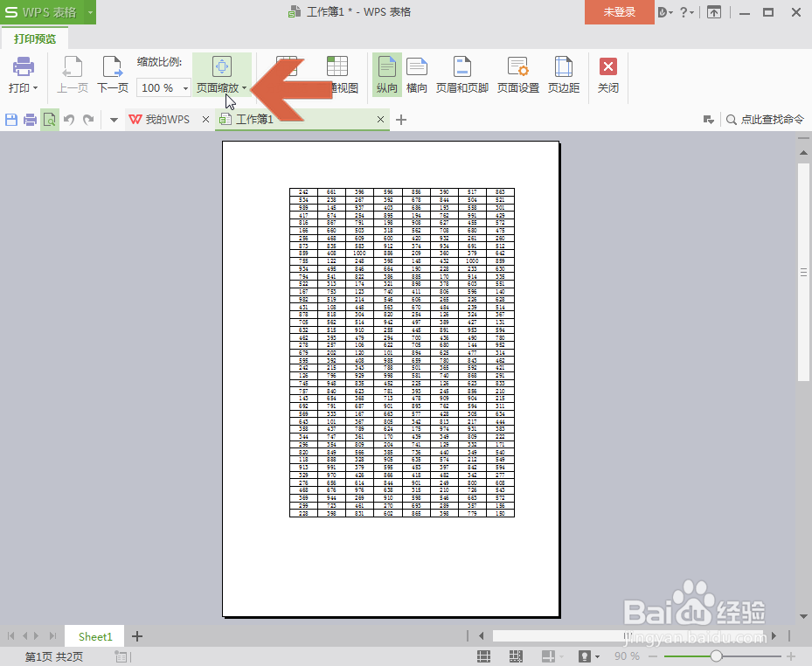Click the 90 % zoom level text
This screenshot has width=812, height=666.
click(627, 656)
